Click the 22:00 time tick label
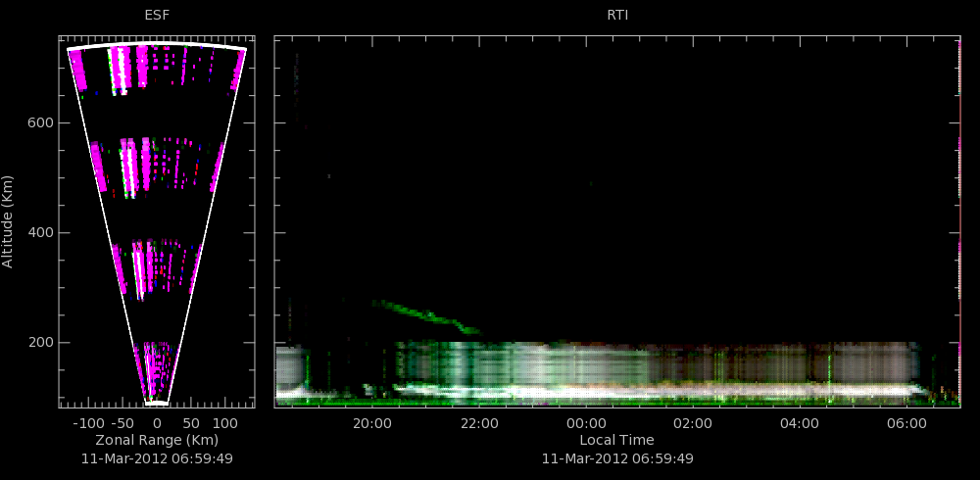This screenshot has height=480, width=980. pos(479,423)
